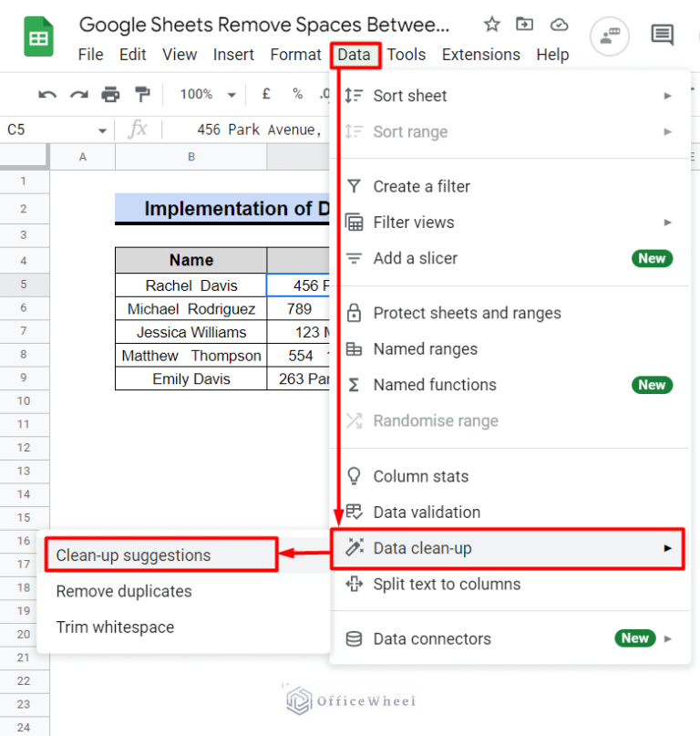This screenshot has height=736, width=700.
Task: Select Clean-up suggestions from submenu
Action: (x=133, y=555)
